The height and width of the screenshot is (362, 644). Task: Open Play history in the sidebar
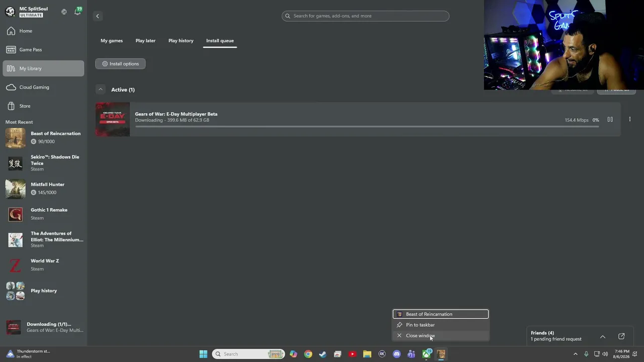(x=43, y=291)
